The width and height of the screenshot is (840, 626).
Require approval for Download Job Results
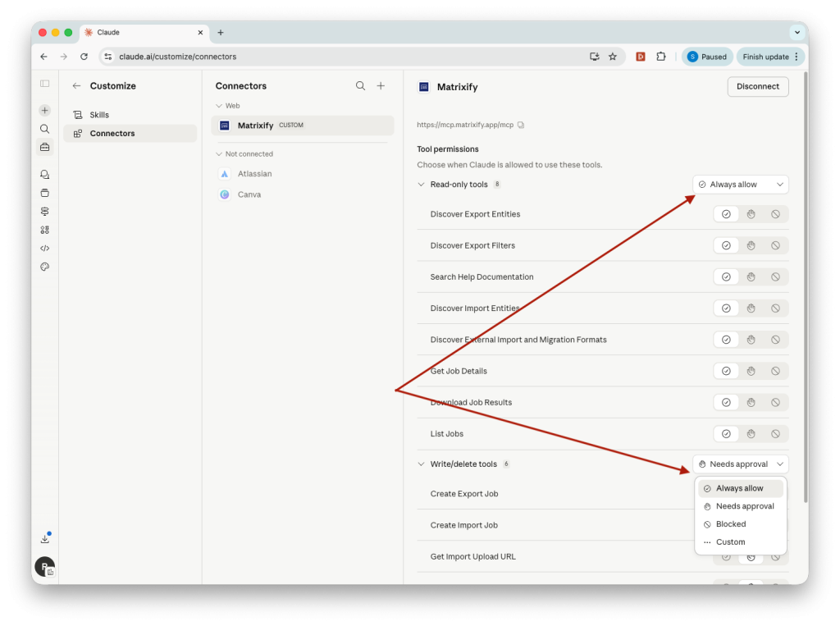click(751, 402)
